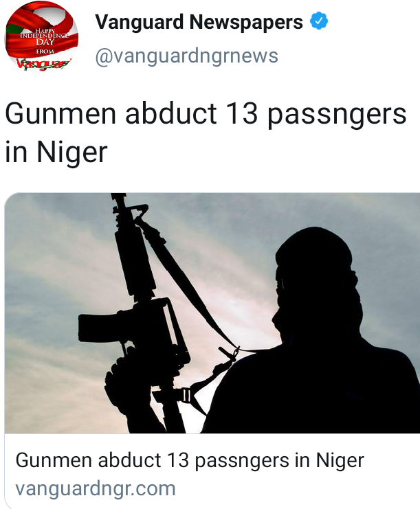Open the @vanguardngrnews handle
This screenshot has width=420, height=509.
coord(187,56)
